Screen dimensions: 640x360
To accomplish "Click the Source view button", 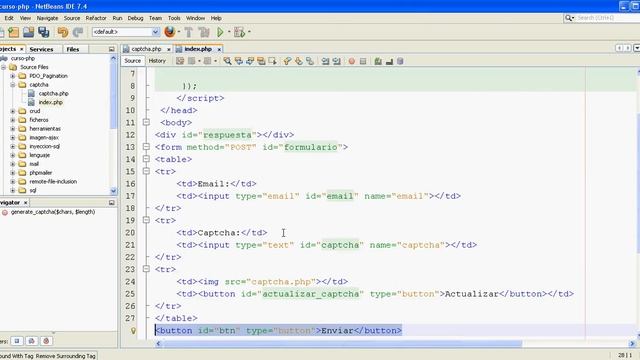I will [132, 61].
